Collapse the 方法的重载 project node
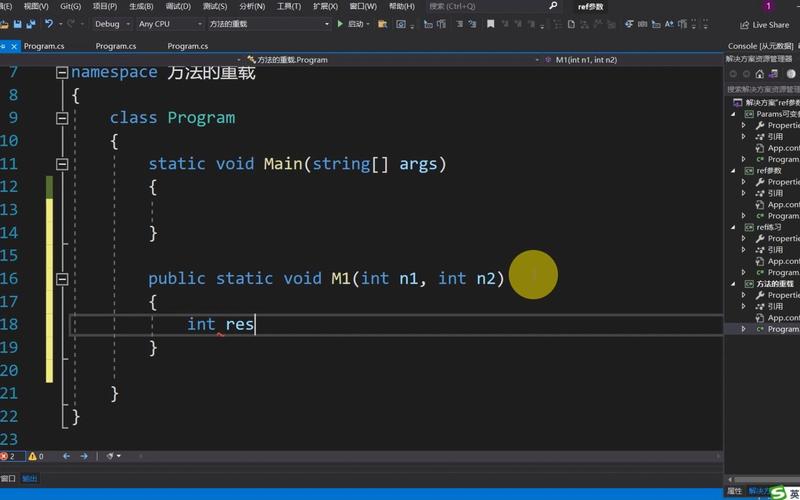 733,284
